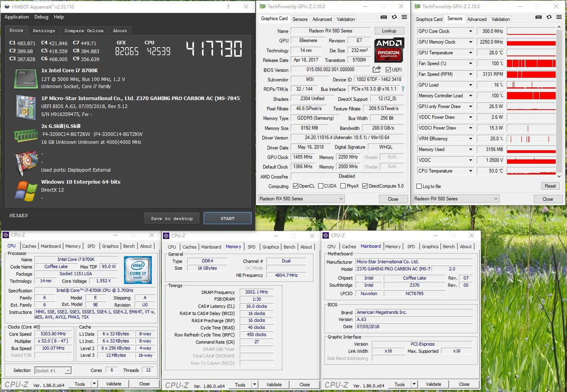This screenshot has width=567, height=392.
Task: Open Advanced tab in Graphics Card GPU-Z
Action: tap(322, 19)
